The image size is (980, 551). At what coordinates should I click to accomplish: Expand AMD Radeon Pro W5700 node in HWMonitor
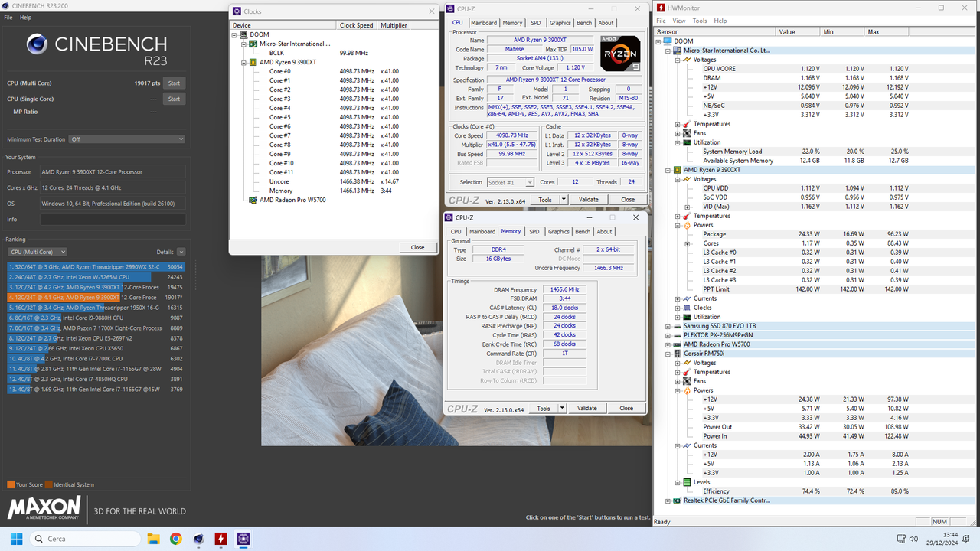point(668,344)
